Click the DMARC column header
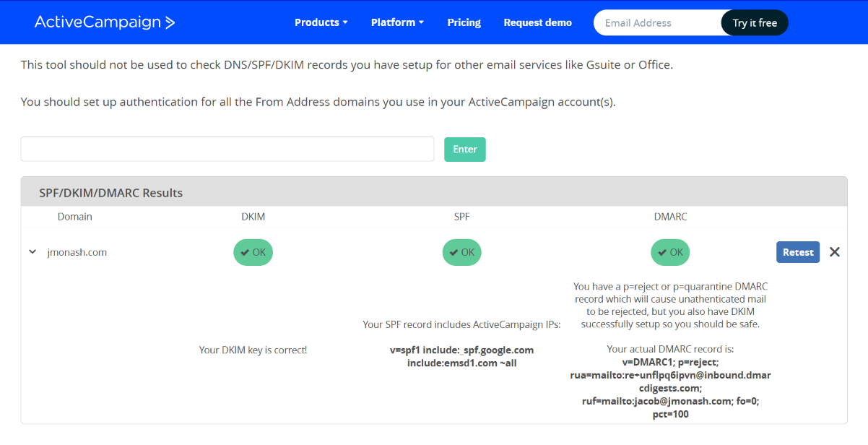The width and height of the screenshot is (868, 445). (670, 216)
